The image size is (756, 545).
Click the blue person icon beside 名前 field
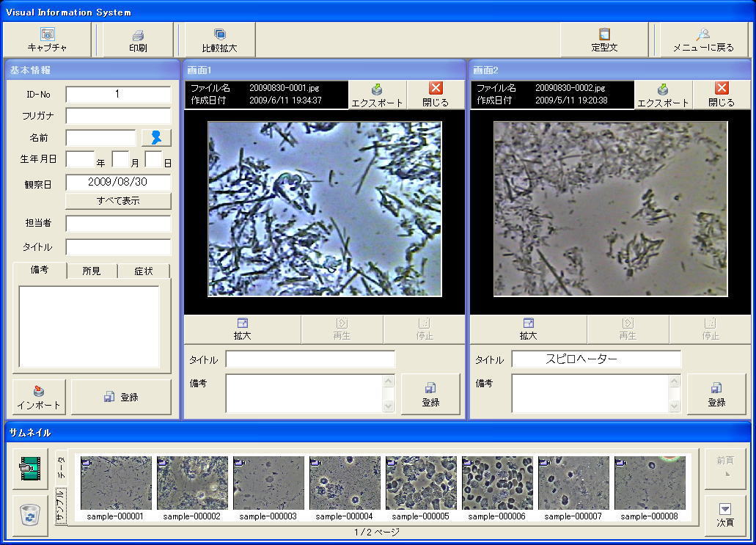[x=156, y=138]
